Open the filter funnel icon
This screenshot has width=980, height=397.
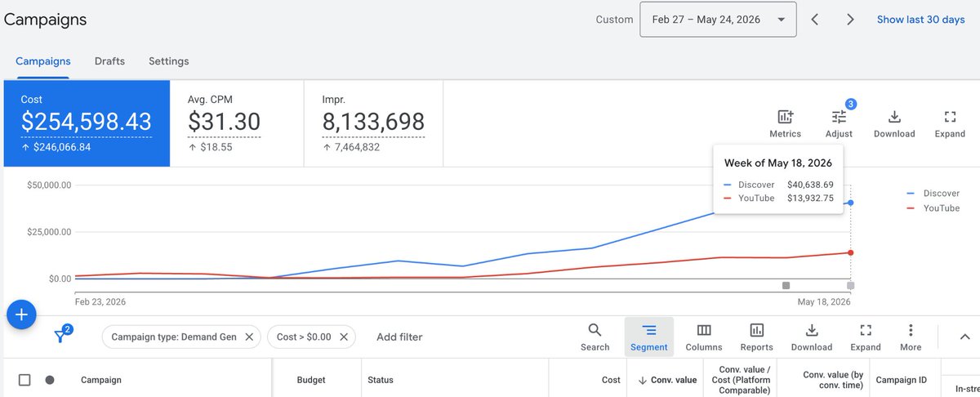click(x=60, y=336)
